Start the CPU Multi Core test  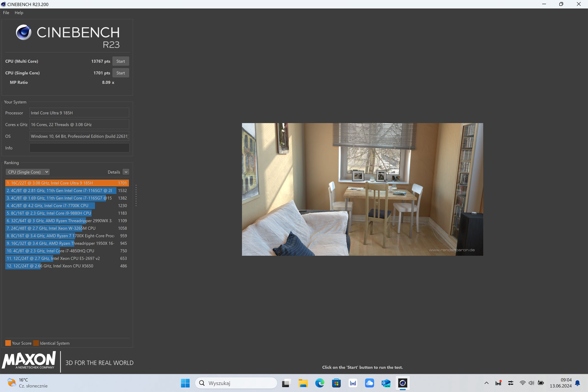coord(121,61)
